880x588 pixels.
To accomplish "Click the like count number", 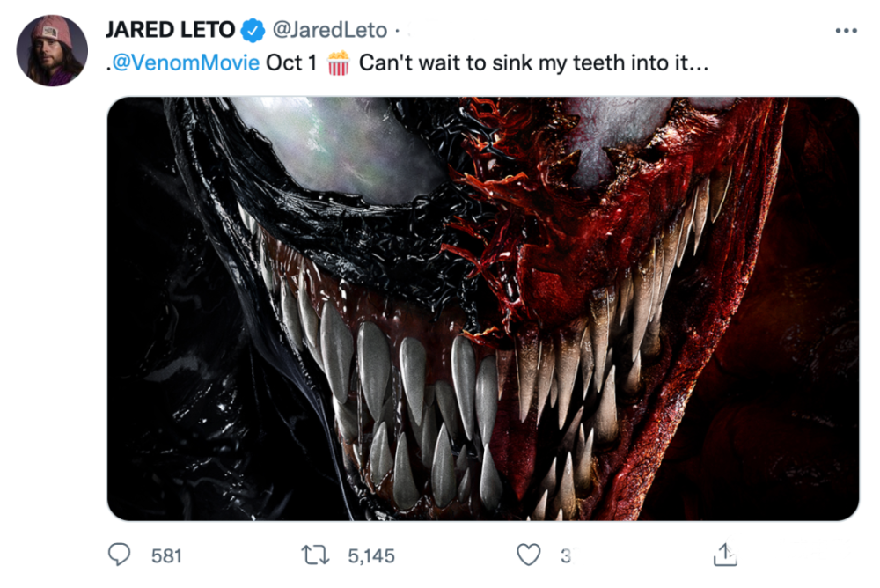I will [x=566, y=556].
